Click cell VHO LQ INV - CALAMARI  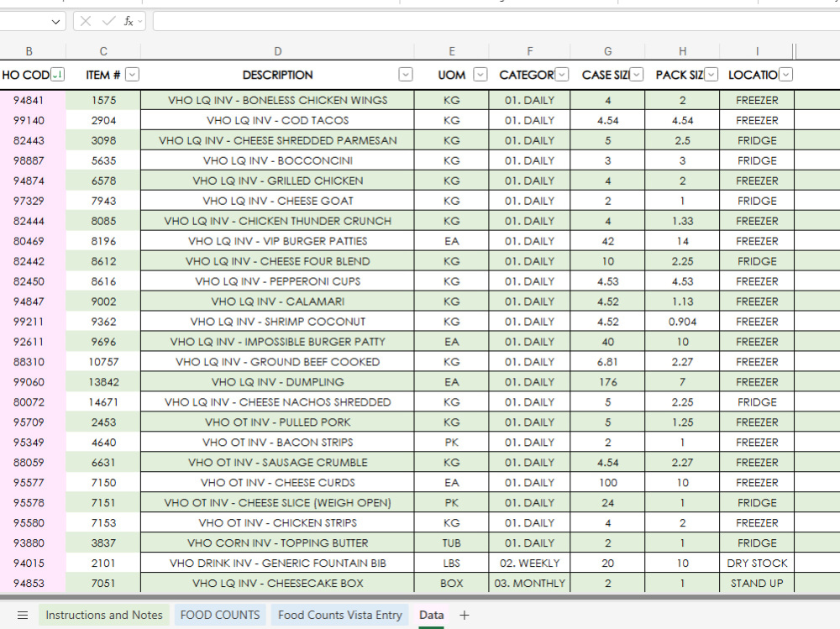277,301
